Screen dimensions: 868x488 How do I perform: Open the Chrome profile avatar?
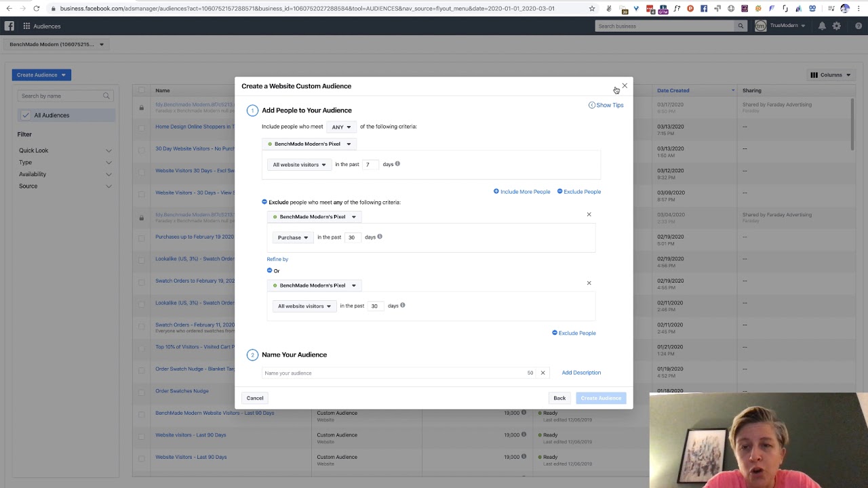click(x=845, y=8)
